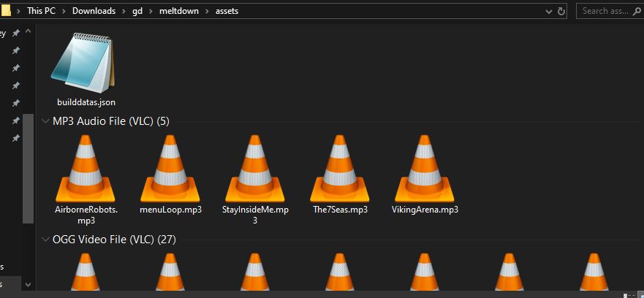Click the navigation pane scrollbar thumb

point(28,169)
